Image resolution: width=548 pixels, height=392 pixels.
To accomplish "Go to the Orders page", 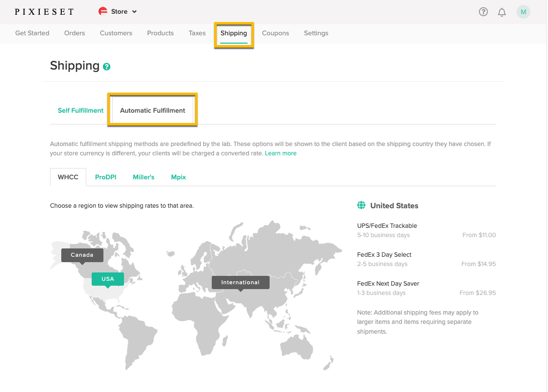I will click(75, 33).
